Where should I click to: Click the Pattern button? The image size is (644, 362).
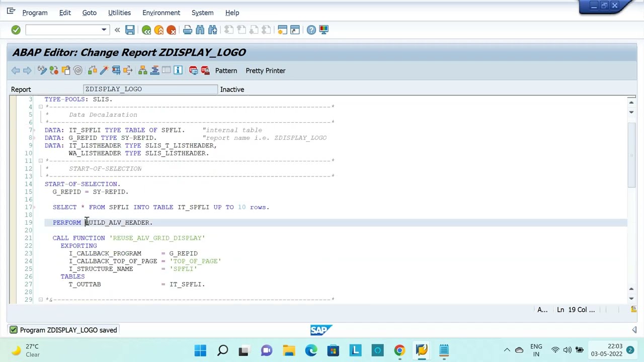(x=226, y=70)
